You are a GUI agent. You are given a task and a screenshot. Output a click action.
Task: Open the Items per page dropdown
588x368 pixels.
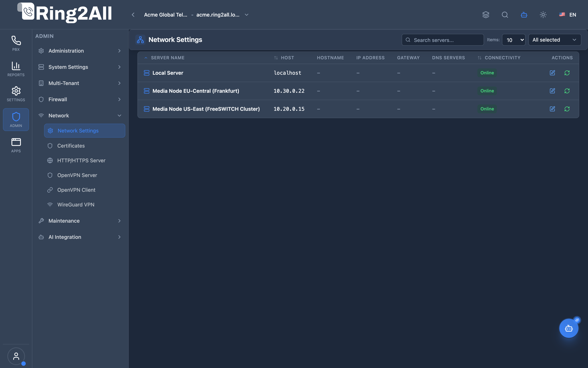513,40
